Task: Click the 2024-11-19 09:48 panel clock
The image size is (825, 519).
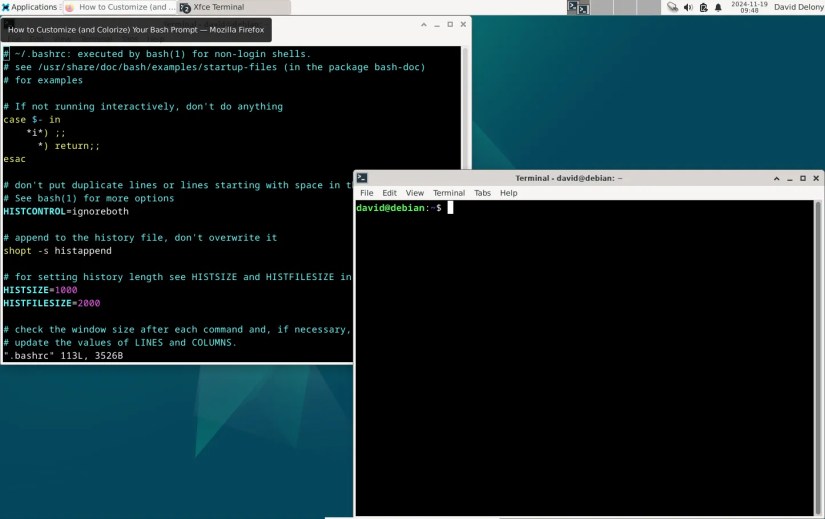Action: click(749, 7)
